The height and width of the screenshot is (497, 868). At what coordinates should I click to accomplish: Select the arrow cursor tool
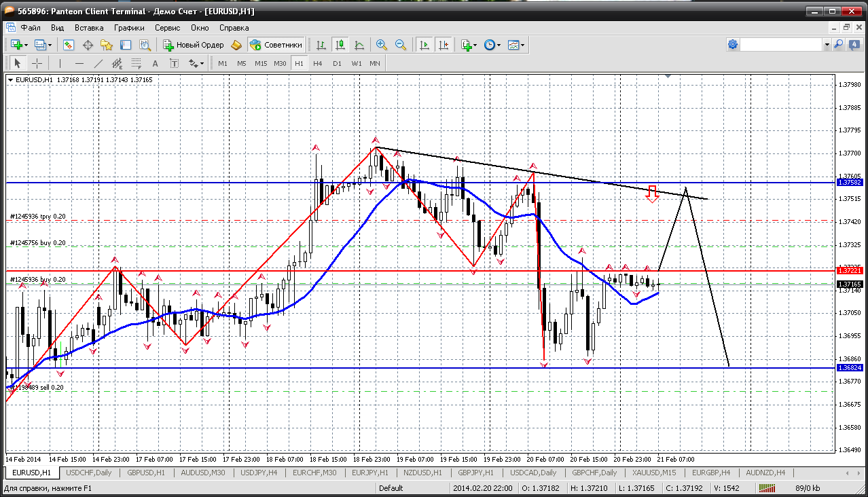click(18, 63)
